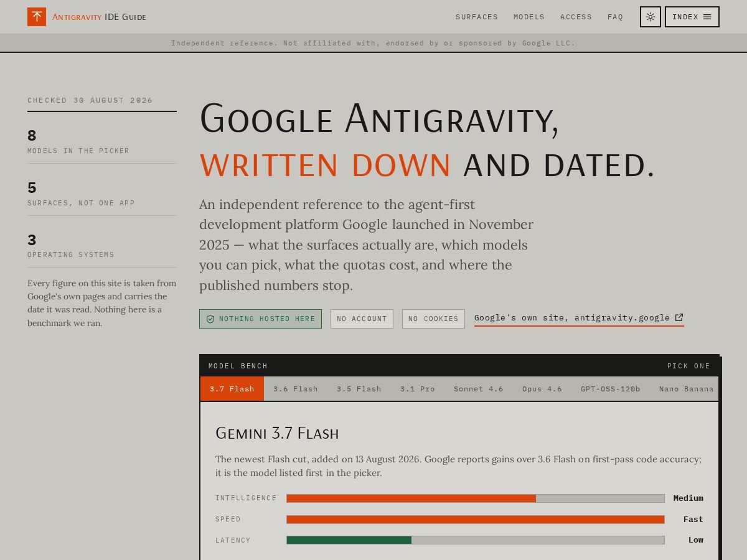Screen dimensions: 747x560
Task: Click the 'Independent reference' disclaimer banner text
Action: [x=374, y=43]
